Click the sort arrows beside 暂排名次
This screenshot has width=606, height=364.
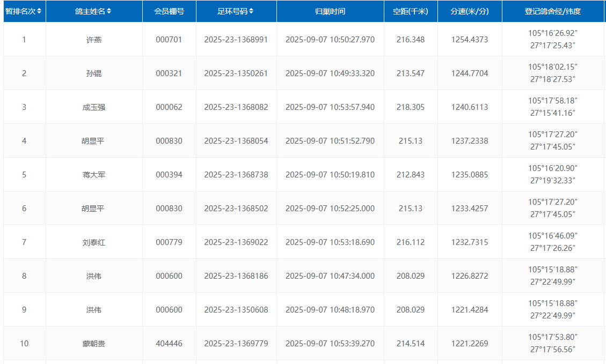(x=39, y=11)
